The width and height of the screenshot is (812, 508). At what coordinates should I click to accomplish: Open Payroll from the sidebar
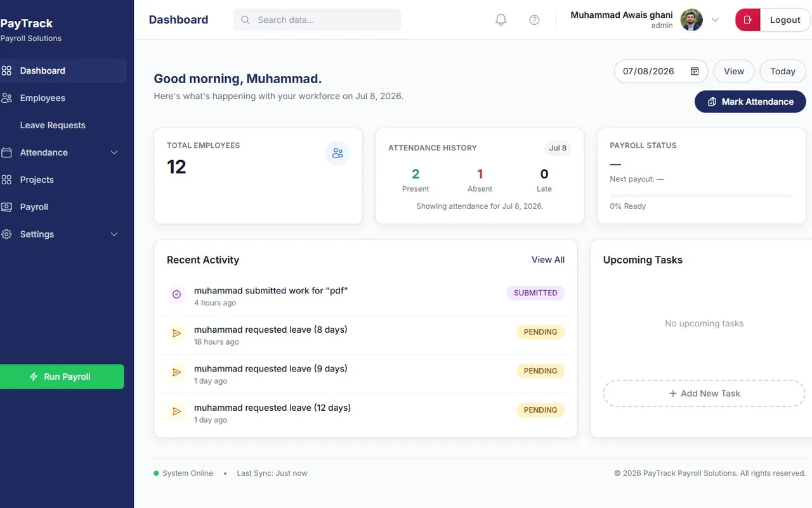tap(62, 207)
